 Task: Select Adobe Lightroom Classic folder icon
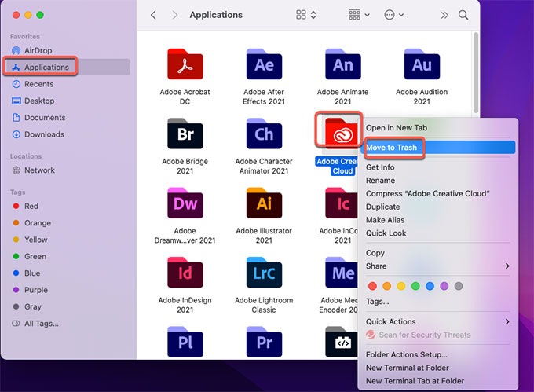tap(264, 273)
